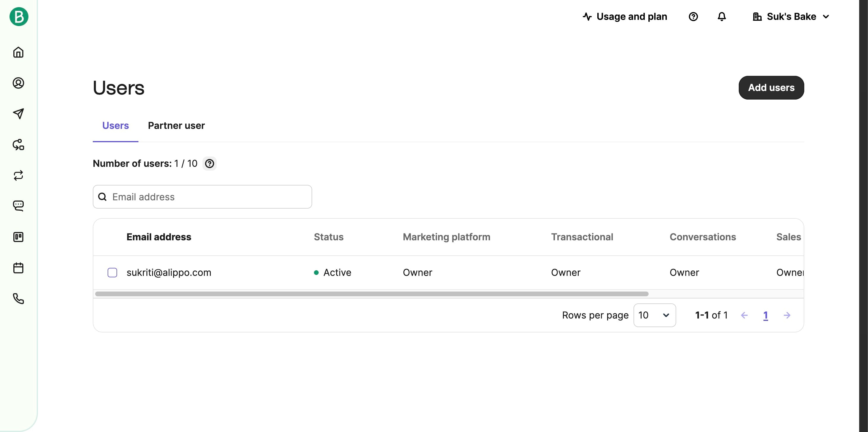Click the help tooltip beside Number of users
Screen dimensions: 868x432
coord(210,164)
